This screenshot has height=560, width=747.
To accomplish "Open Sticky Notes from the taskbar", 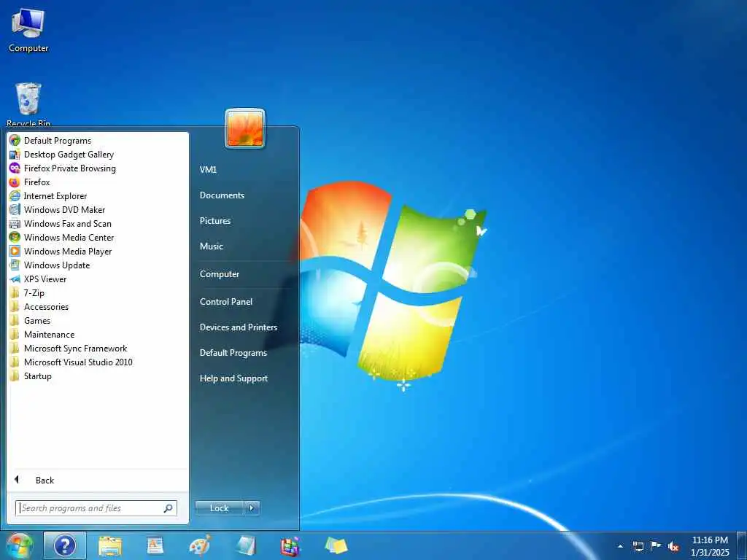I will (336, 545).
